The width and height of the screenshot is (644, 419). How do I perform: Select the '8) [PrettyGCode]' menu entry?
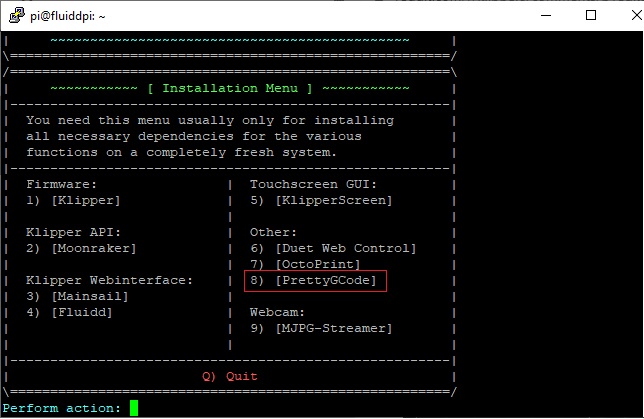click(313, 281)
